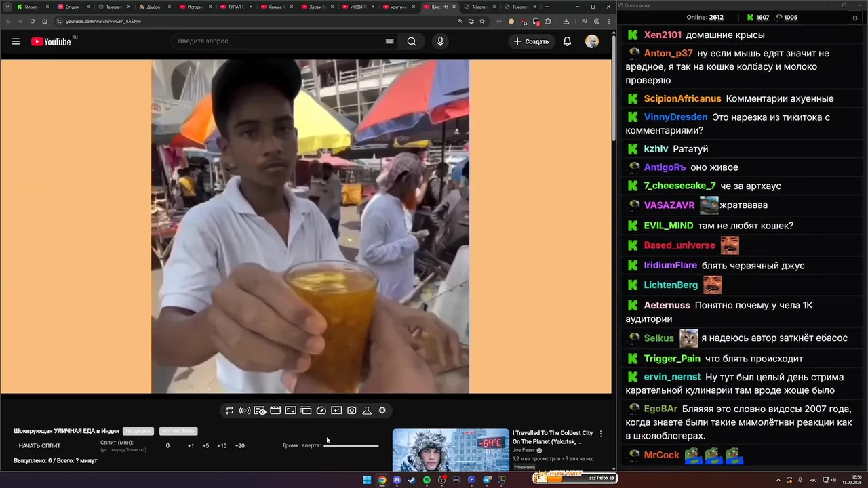Click the eye-overlay icon in player toolbar
Image resolution: width=868 pixels, height=488 pixels.
260,410
